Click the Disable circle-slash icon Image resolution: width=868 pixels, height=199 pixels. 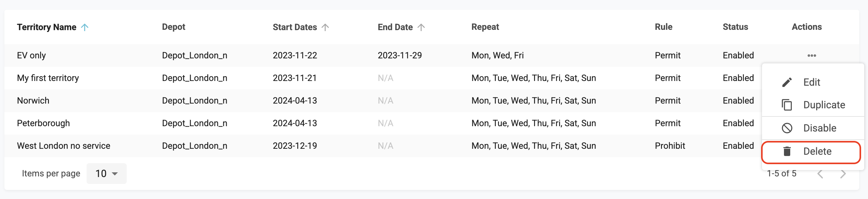(787, 128)
